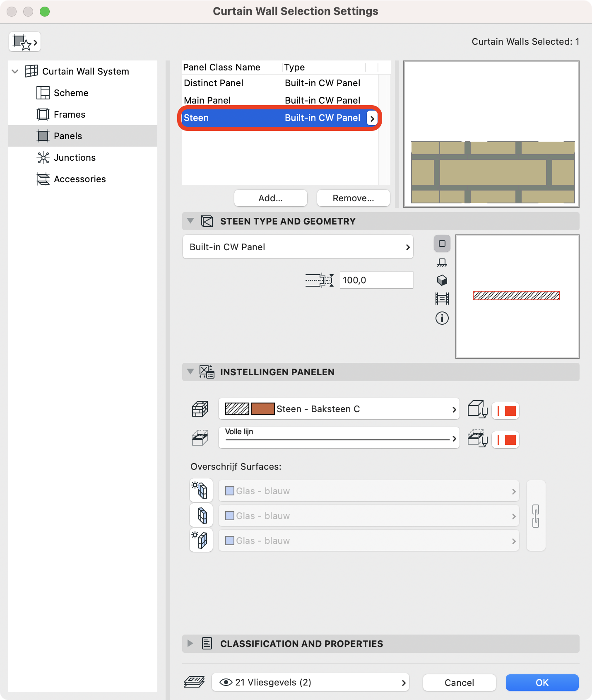Open the Steen - Baksteen C material dropdown
Viewport: 592px width, 700px height.
click(339, 409)
